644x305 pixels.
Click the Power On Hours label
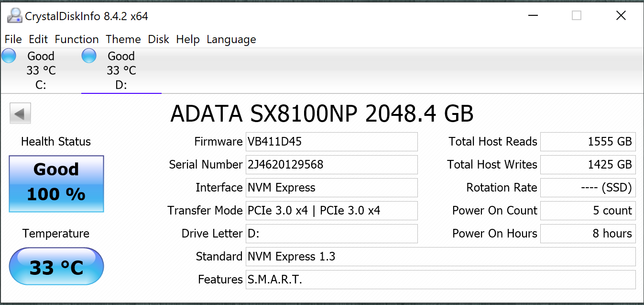pos(495,234)
